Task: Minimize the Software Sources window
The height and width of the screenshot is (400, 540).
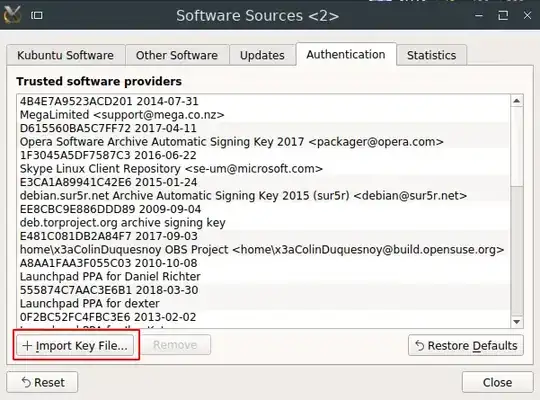Action: tap(479, 16)
